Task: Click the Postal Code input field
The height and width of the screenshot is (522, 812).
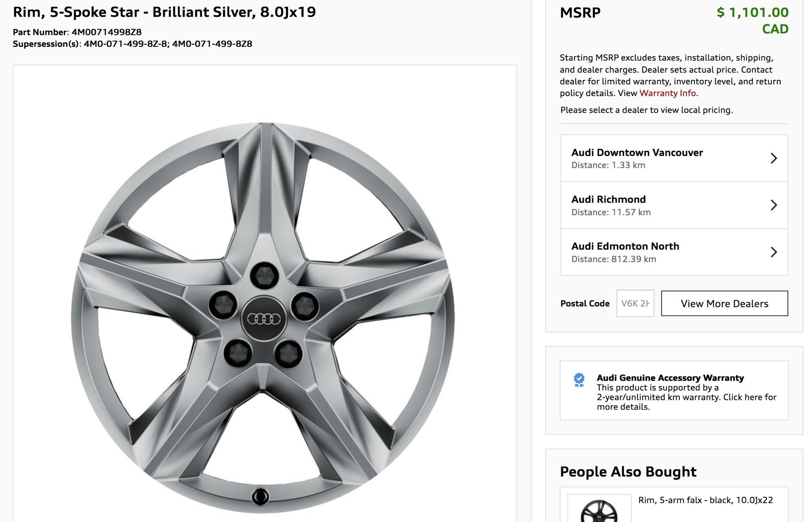Action: [x=635, y=303]
